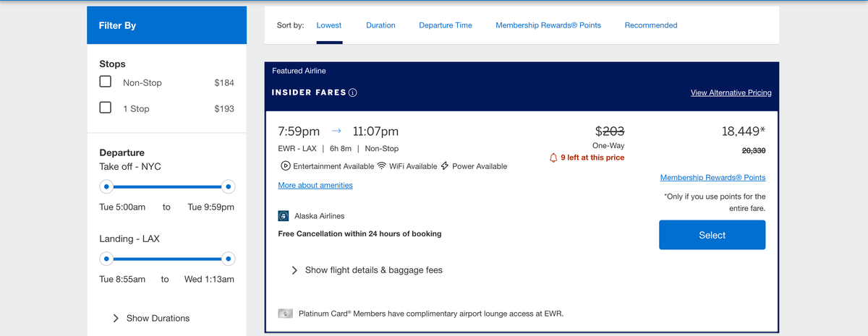Open More about amenities link

pos(315,186)
